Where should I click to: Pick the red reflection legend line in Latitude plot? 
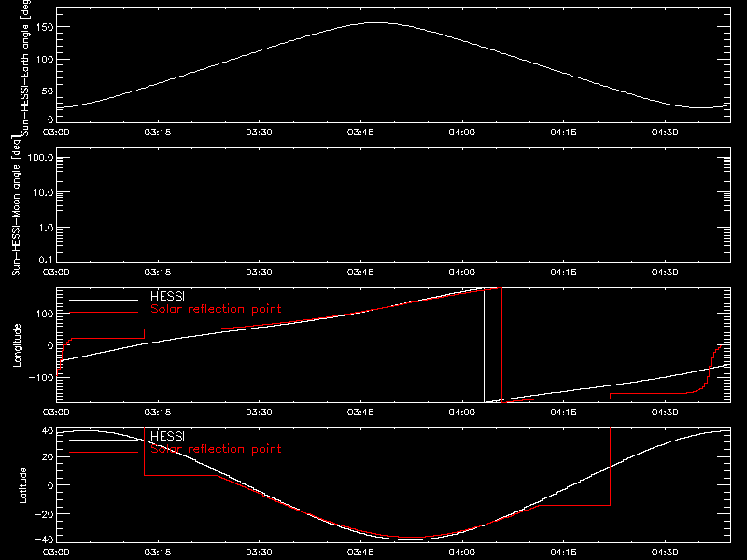pos(104,452)
